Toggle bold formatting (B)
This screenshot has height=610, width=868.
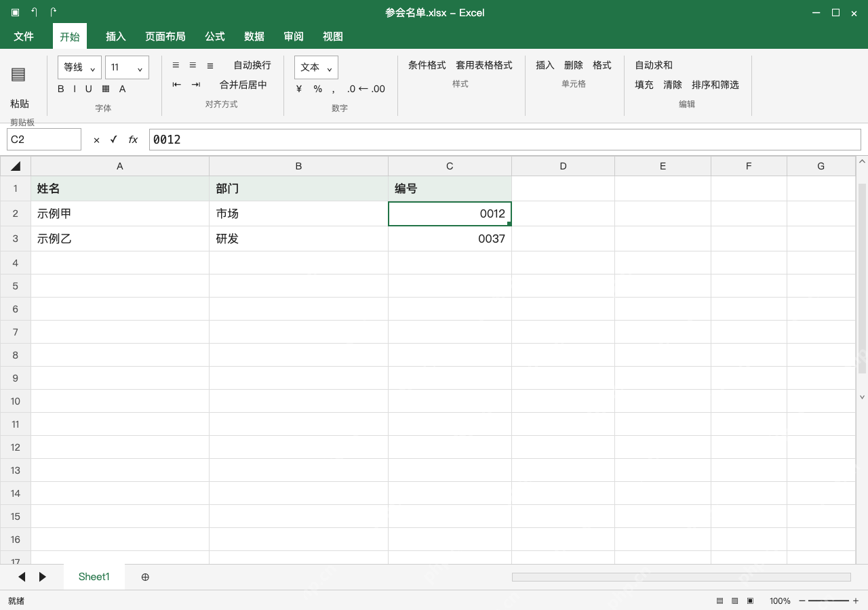[x=61, y=89]
